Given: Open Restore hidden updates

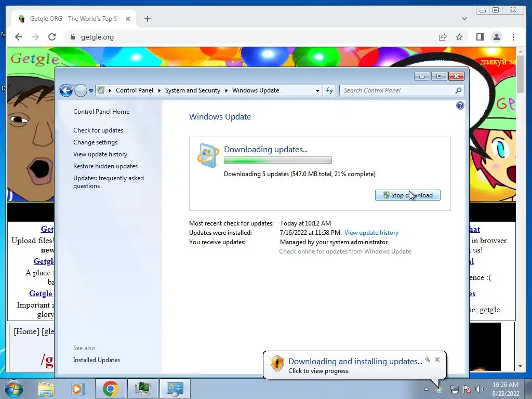Looking at the screenshot, I should tap(105, 166).
